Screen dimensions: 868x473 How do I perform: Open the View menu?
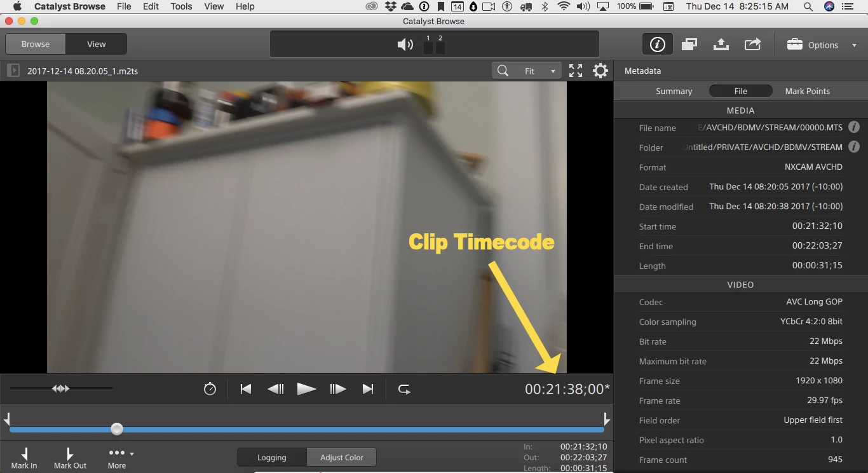click(214, 6)
